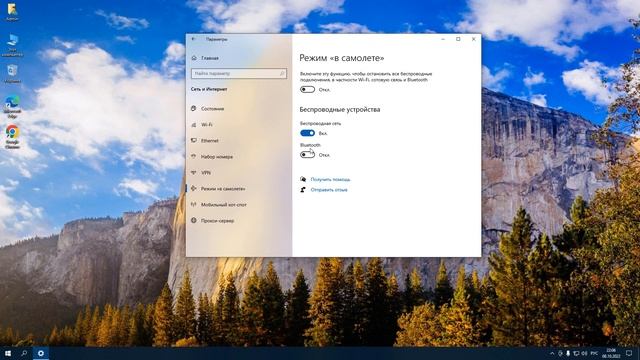Maximize the Параметры window
640x360 pixels.
point(458,39)
